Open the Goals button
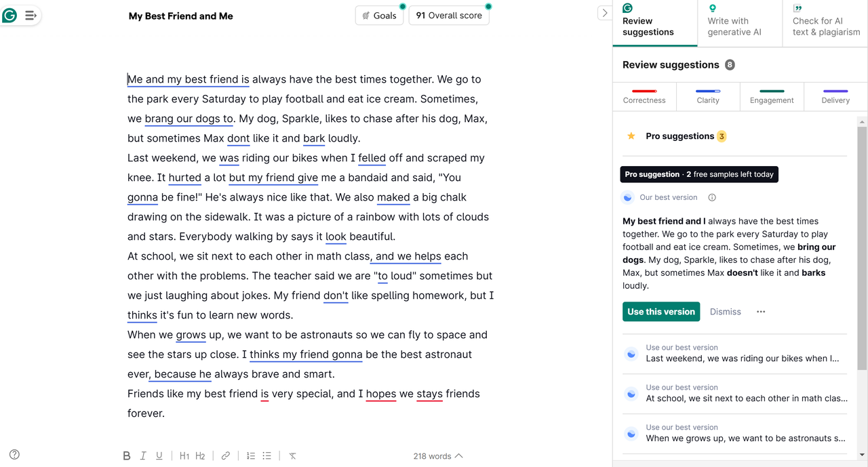Image resolution: width=868 pixels, height=467 pixels. [379, 16]
